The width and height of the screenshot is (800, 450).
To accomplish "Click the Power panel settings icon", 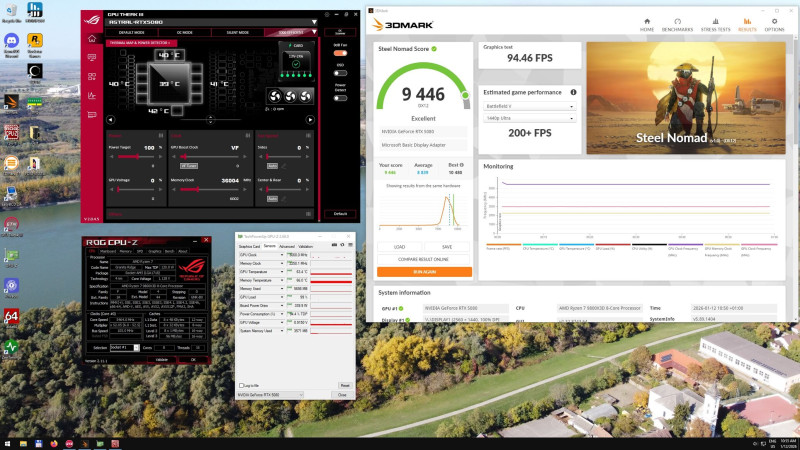I will (x=161, y=136).
